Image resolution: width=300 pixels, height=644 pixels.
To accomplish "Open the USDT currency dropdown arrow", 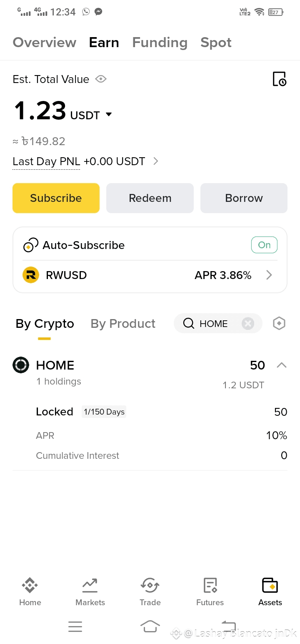I will click(109, 114).
